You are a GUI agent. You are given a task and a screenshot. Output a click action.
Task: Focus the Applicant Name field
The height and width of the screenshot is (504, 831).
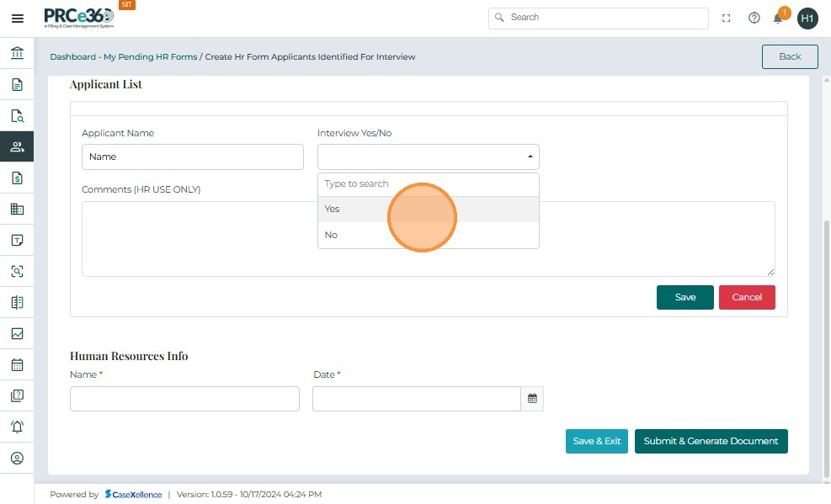192,157
